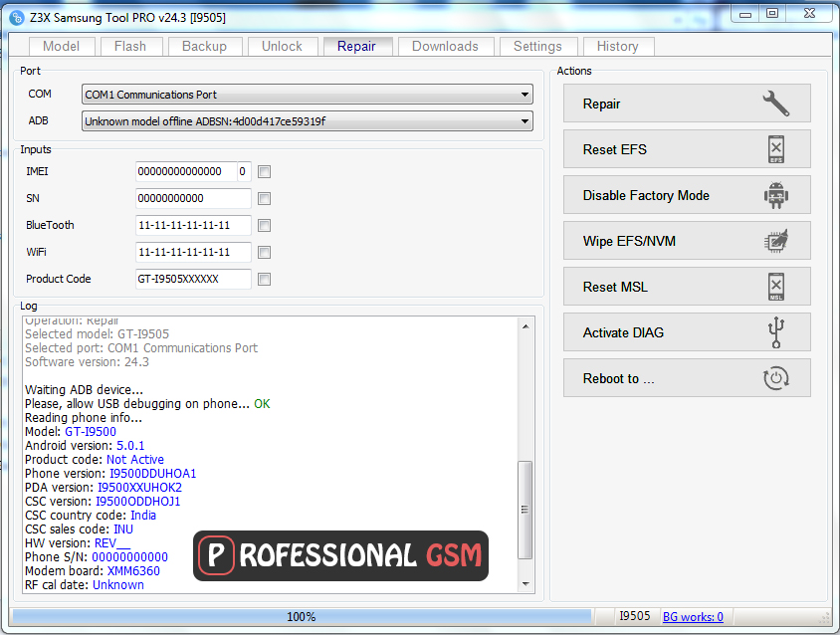
Task: Click the Product Code input field
Action: pyautogui.click(x=193, y=279)
